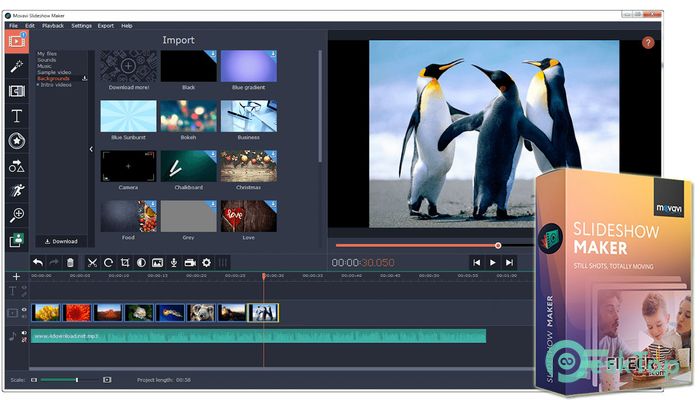Image resolution: width=700 pixels, height=400 pixels.
Task: Open the Stickers star icon
Action: click(x=17, y=141)
